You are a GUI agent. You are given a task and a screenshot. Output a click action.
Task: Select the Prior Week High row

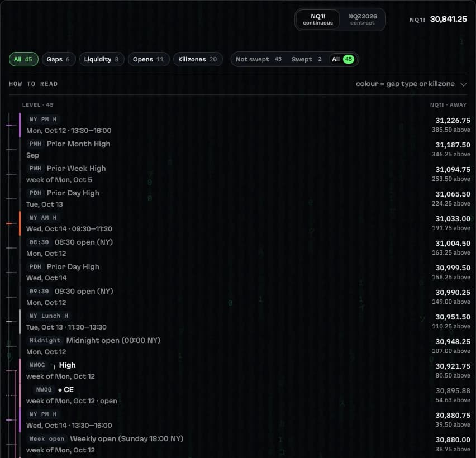click(245, 174)
